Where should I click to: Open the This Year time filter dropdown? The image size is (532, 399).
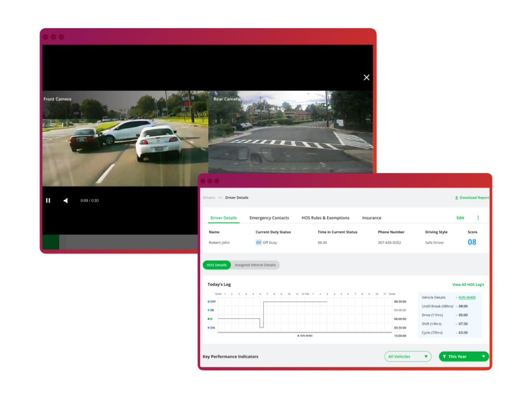464,356
